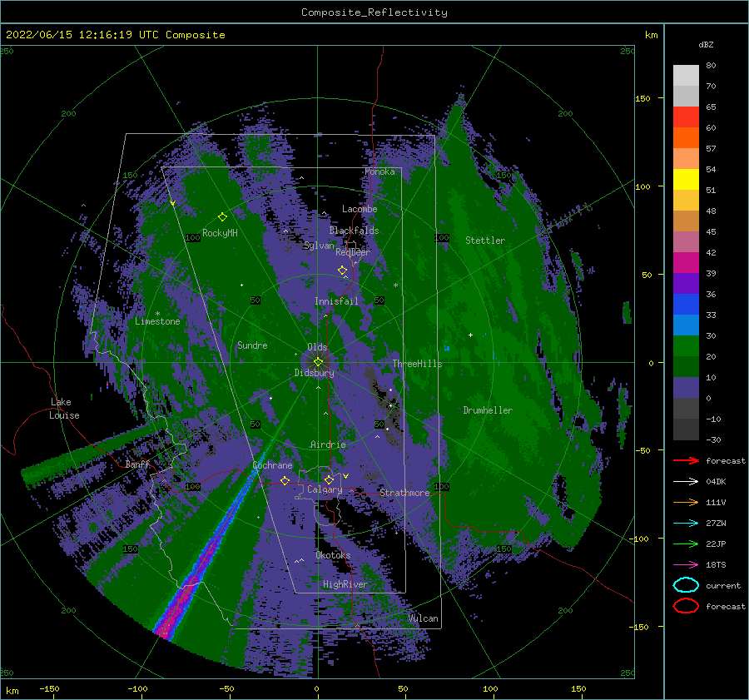Select the Blackfalds label
This screenshot has height=700, width=749.
(x=354, y=231)
